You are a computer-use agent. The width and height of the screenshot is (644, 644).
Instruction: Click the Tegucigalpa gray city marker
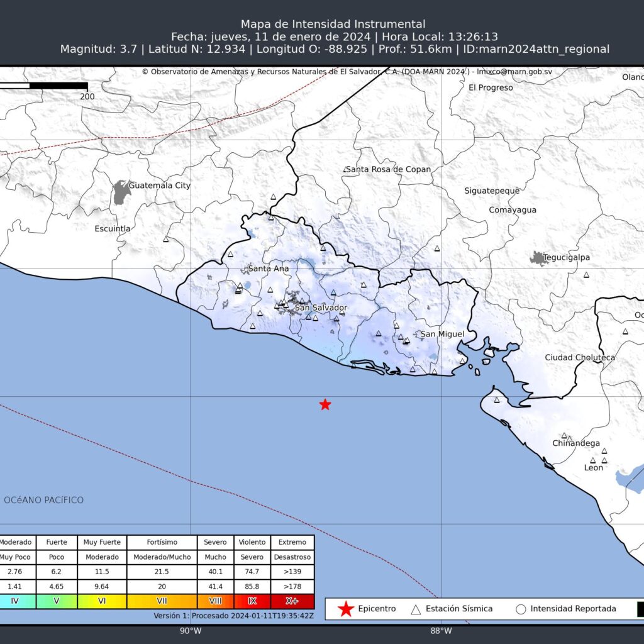point(538,257)
